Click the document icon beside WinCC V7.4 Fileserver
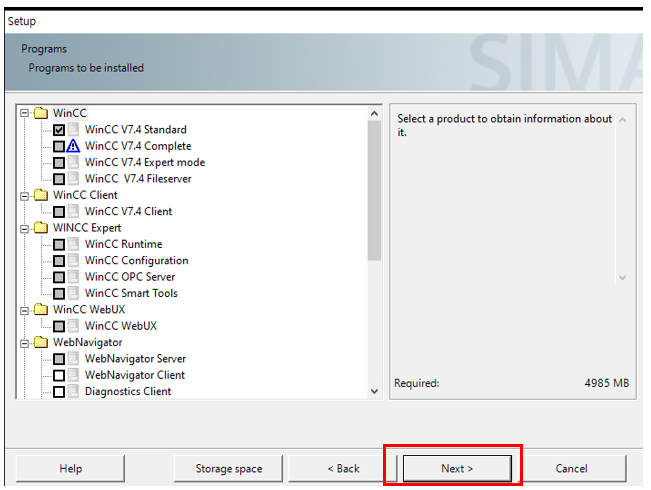651x490 pixels. (x=73, y=179)
